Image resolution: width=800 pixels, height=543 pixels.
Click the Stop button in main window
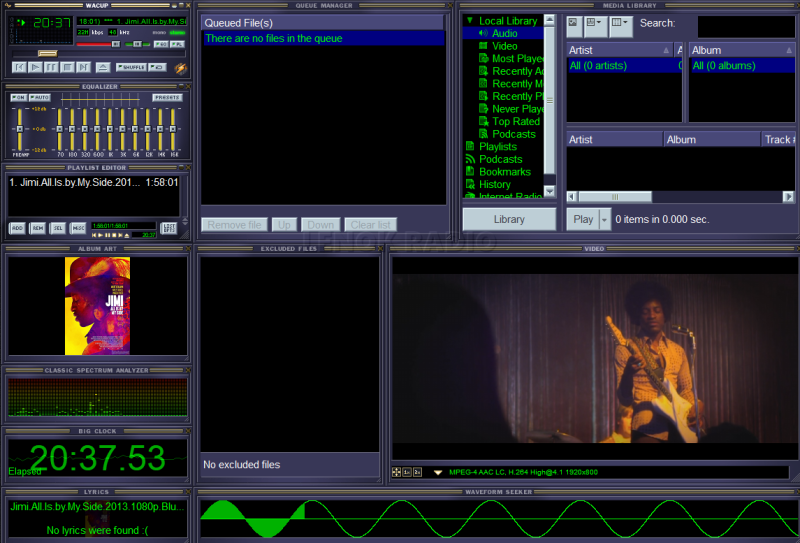pos(67,67)
